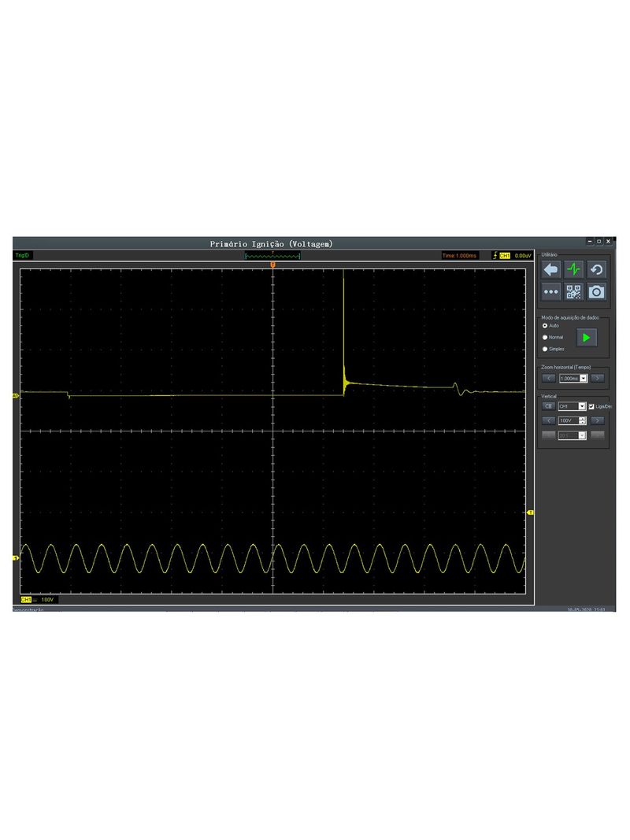Capture screenshot with the camera icon
The width and height of the screenshot is (630, 840).
(x=597, y=292)
